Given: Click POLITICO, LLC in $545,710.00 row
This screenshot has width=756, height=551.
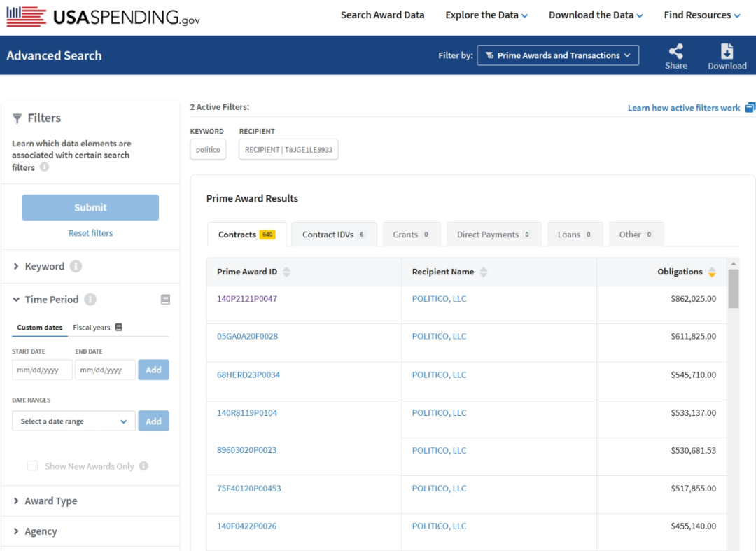Looking at the screenshot, I should [x=439, y=375].
